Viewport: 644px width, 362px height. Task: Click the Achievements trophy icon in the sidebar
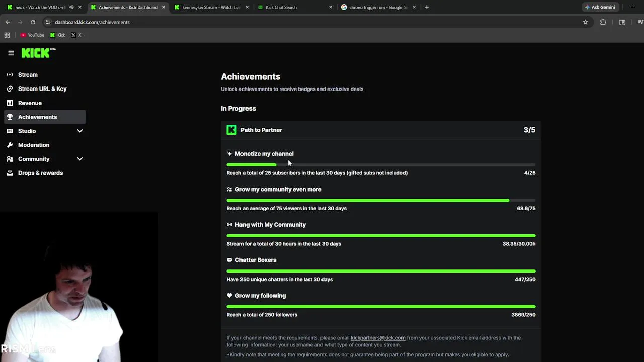[x=10, y=117]
